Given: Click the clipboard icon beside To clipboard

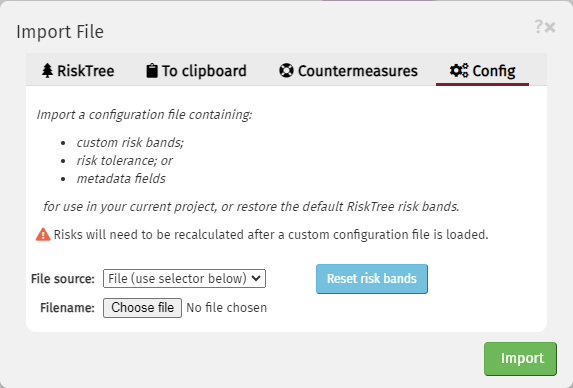Looking at the screenshot, I should point(152,71).
